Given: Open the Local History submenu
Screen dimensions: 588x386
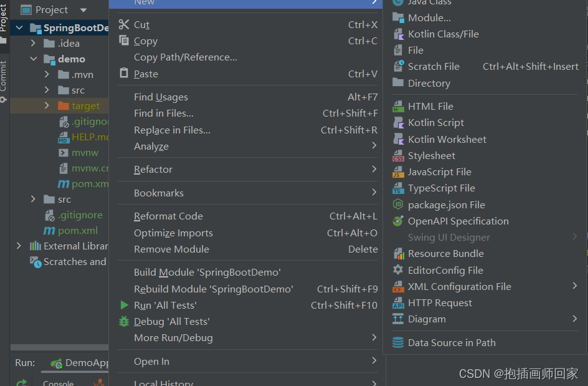Looking at the screenshot, I should [x=247, y=381].
